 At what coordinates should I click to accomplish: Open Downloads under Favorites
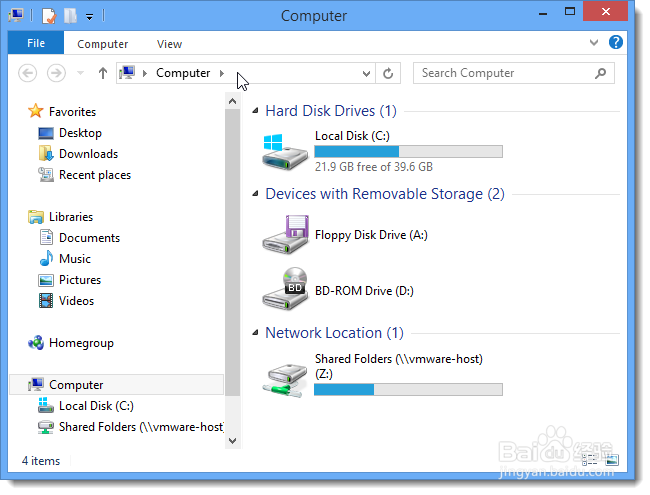point(88,154)
